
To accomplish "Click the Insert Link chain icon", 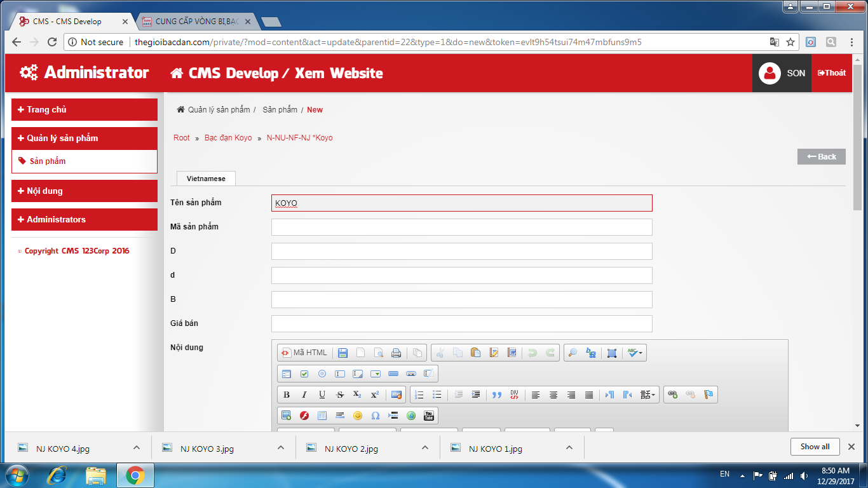I will pyautogui.click(x=673, y=395).
